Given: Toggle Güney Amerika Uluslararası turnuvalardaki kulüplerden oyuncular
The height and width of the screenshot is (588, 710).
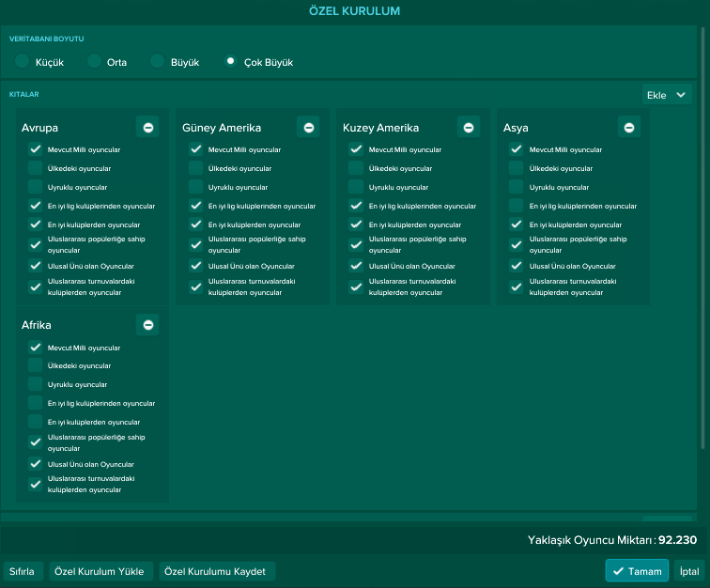Looking at the screenshot, I should 196,286.
